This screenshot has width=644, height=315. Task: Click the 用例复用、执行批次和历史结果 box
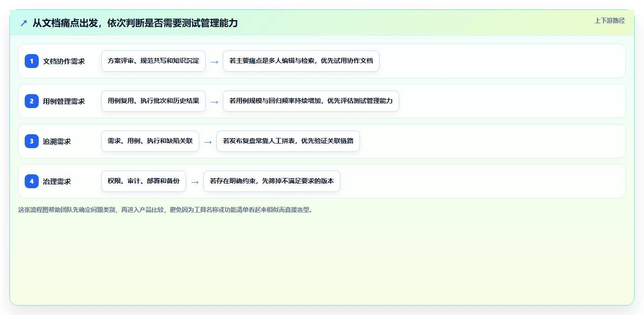click(x=153, y=101)
